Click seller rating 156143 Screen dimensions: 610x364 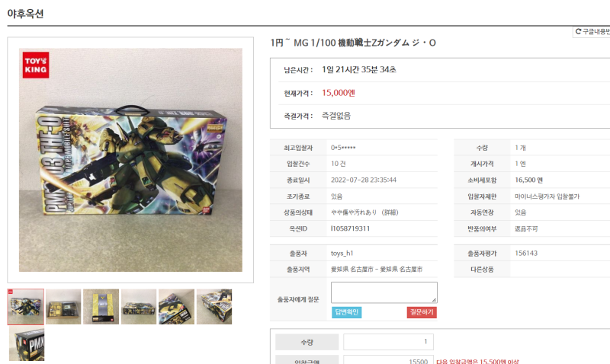click(526, 254)
